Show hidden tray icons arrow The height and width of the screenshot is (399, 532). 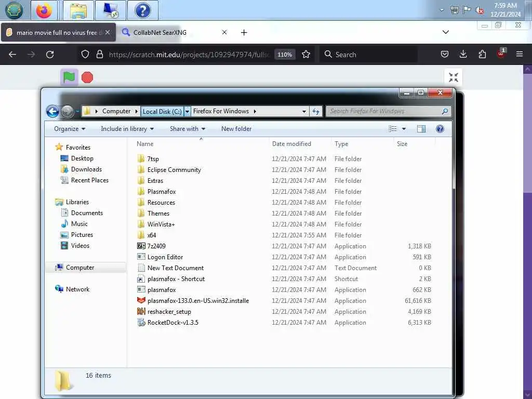pyautogui.click(x=442, y=10)
